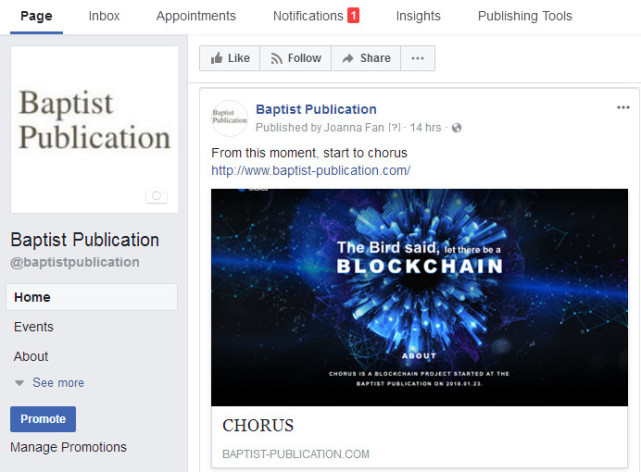Share the page using Share button
641x472 pixels.
pyautogui.click(x=366, y=58)
